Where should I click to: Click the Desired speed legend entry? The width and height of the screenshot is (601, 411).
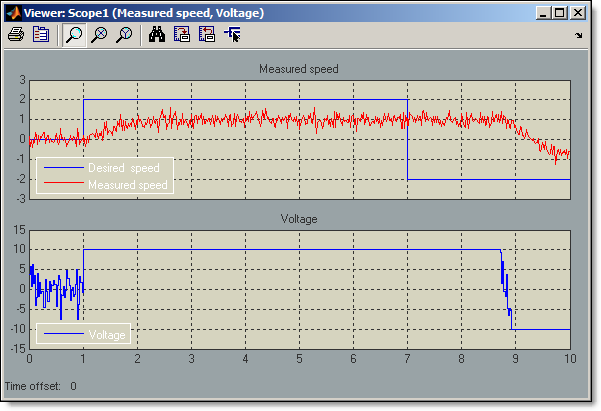123,168
